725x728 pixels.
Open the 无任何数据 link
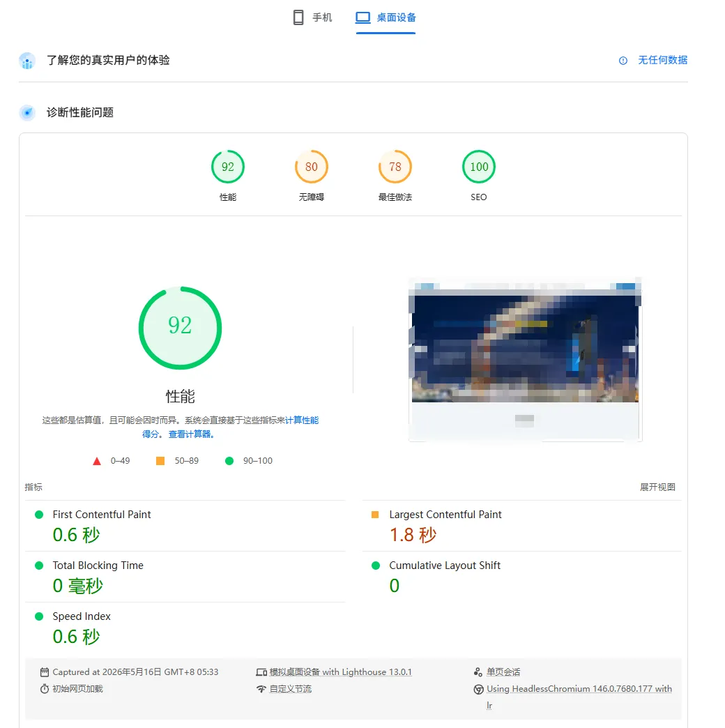662,61
